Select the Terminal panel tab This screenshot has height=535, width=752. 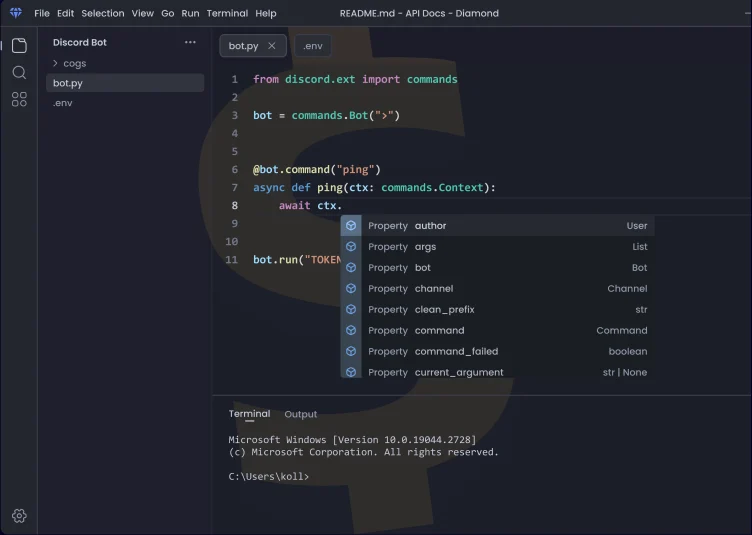click(249, 414)
